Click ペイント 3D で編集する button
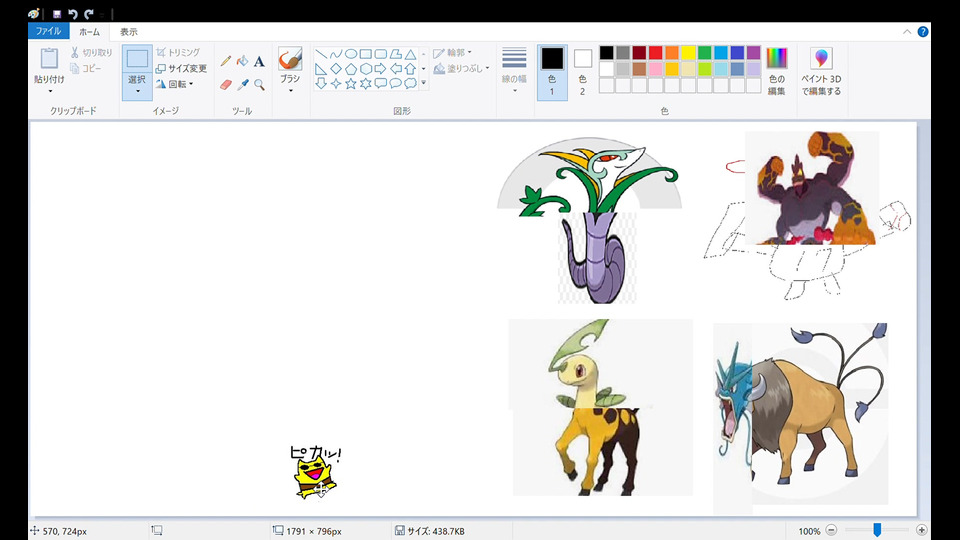The height and width of the screenshot is (540, 960). coord(821,71)
